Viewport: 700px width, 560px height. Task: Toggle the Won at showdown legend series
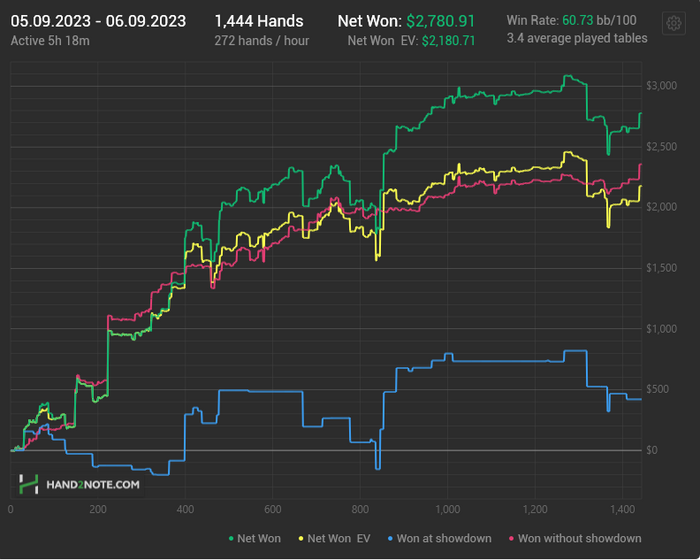tap(440, 539)
